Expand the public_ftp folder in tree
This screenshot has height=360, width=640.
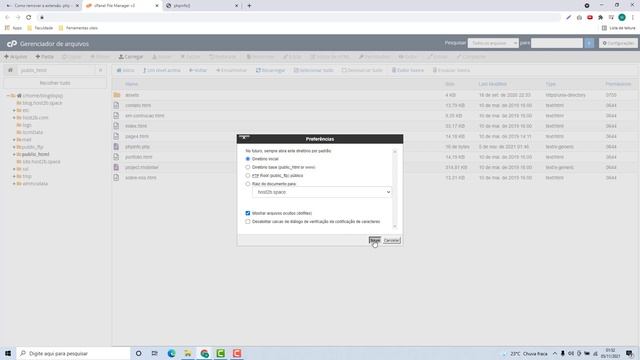point(14,147)
